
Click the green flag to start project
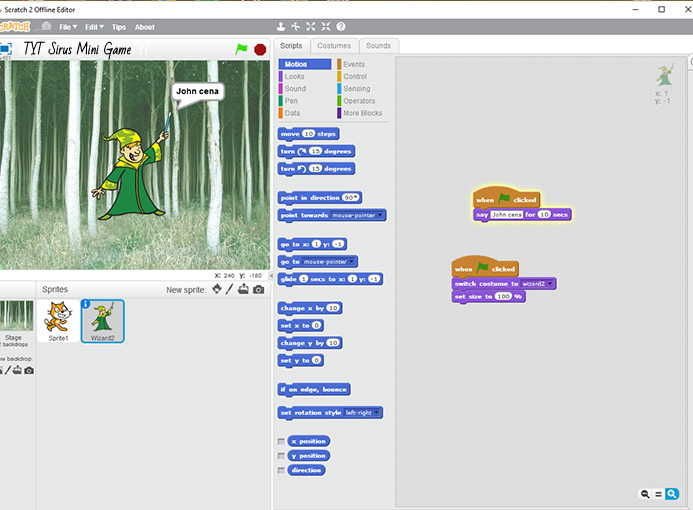tap(241, 48)
